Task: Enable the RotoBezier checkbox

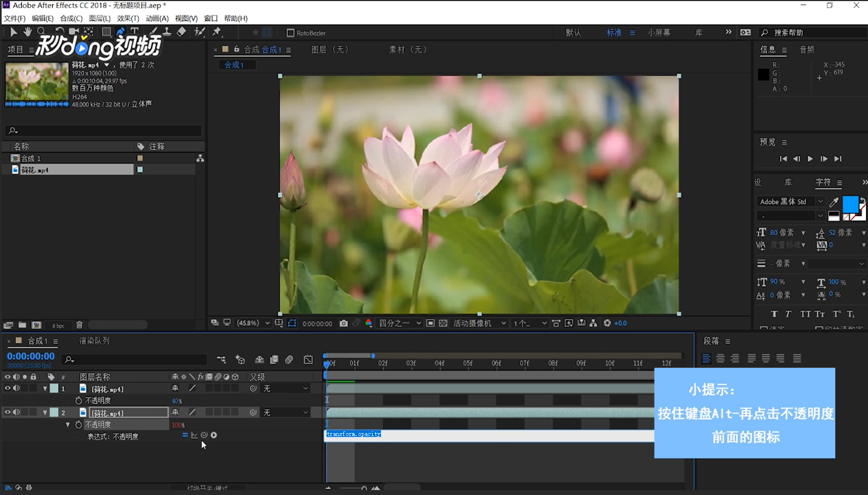Action: pos(290,33)
